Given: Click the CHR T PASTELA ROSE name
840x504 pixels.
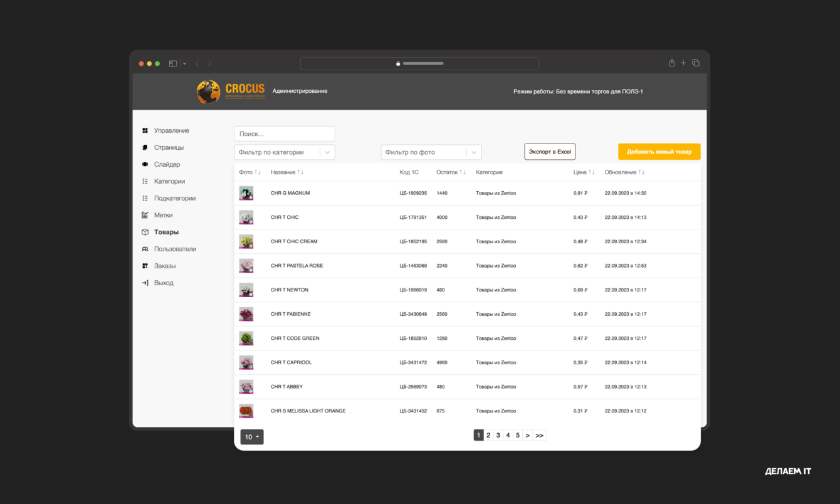Looking at the screenshot, I should (x=297, y=266).
